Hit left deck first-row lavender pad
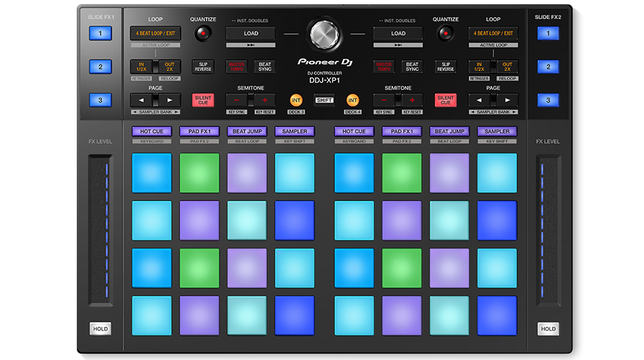 click(x=247, y=173)
